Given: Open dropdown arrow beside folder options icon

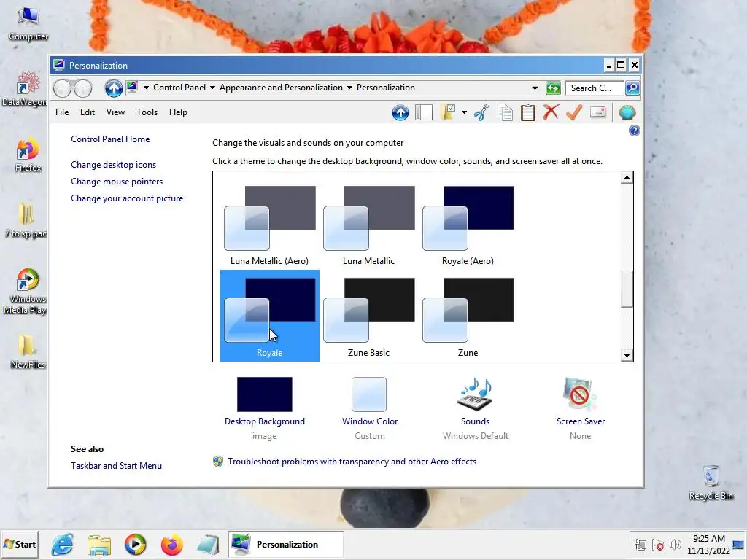Looking at the screenshot, I should [x=464, y=113].
